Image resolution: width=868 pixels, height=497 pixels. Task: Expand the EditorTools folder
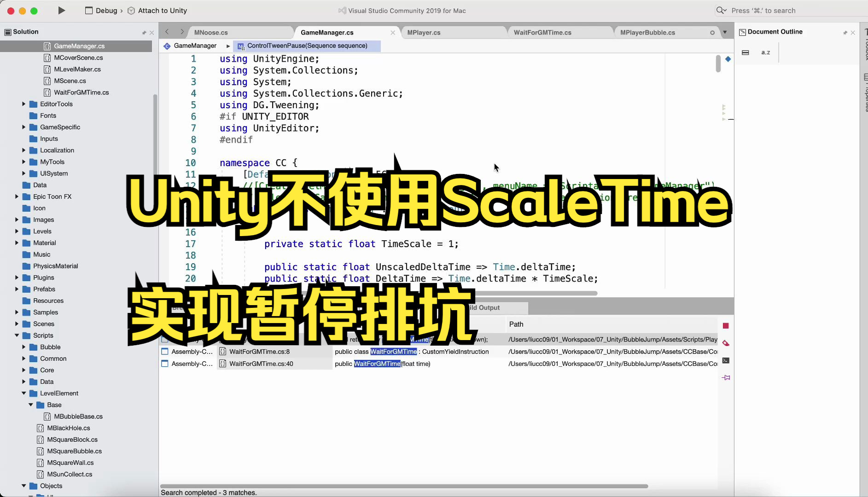coord(23,104)
